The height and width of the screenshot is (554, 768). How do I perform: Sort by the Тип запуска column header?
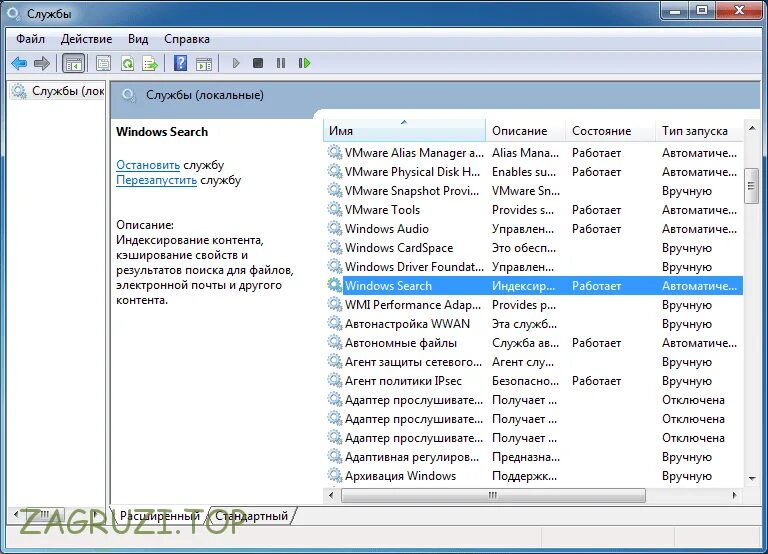699,131
